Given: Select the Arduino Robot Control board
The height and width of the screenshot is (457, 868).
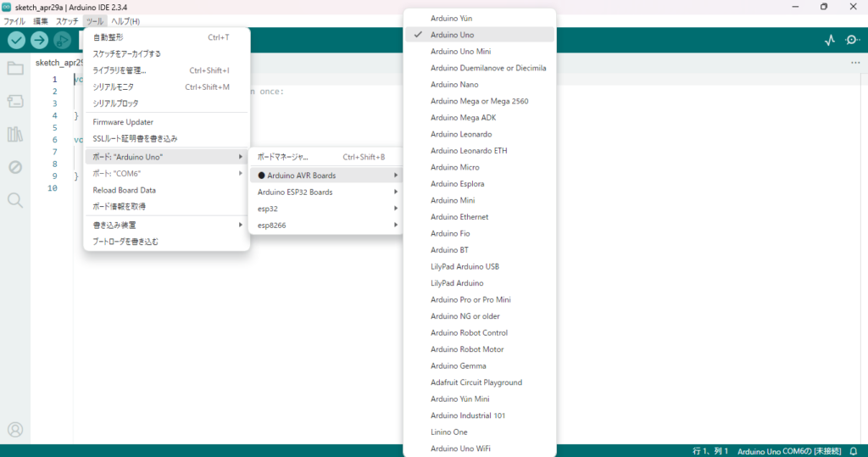Looking at the screenshot, I should tap(480, 333).
